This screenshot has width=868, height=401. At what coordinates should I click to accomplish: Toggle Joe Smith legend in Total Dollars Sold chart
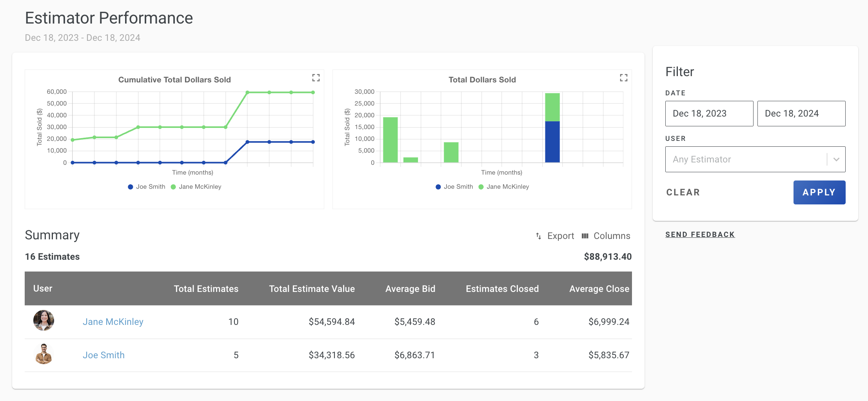click(x=454, y=187)
